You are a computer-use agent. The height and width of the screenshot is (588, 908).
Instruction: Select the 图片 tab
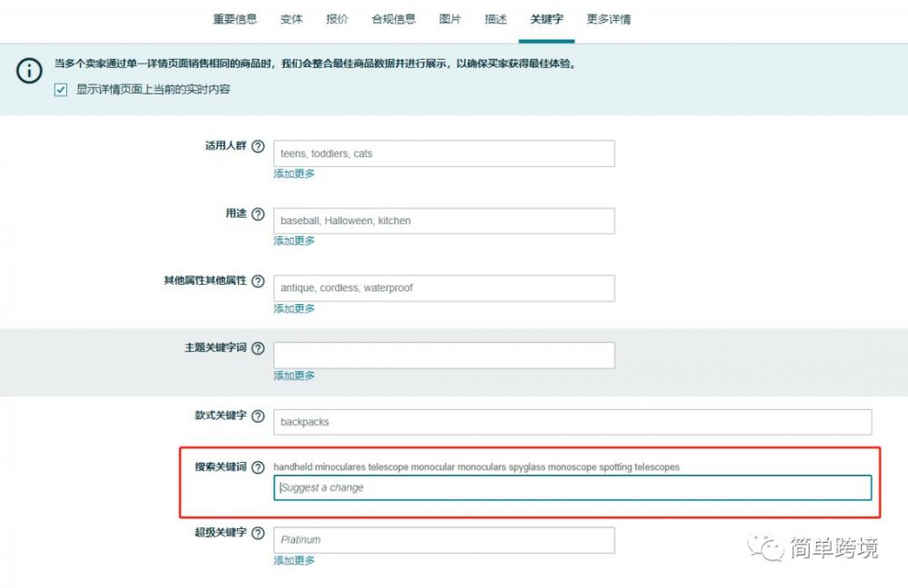point(450,19)
